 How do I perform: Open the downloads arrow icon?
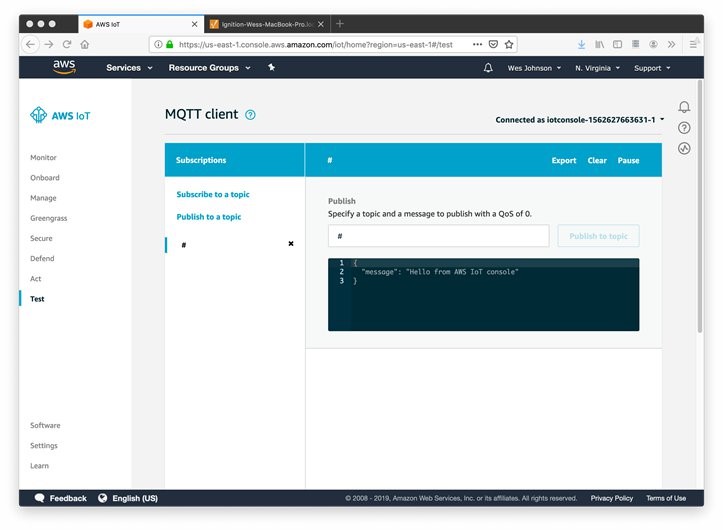coord(581,44)
